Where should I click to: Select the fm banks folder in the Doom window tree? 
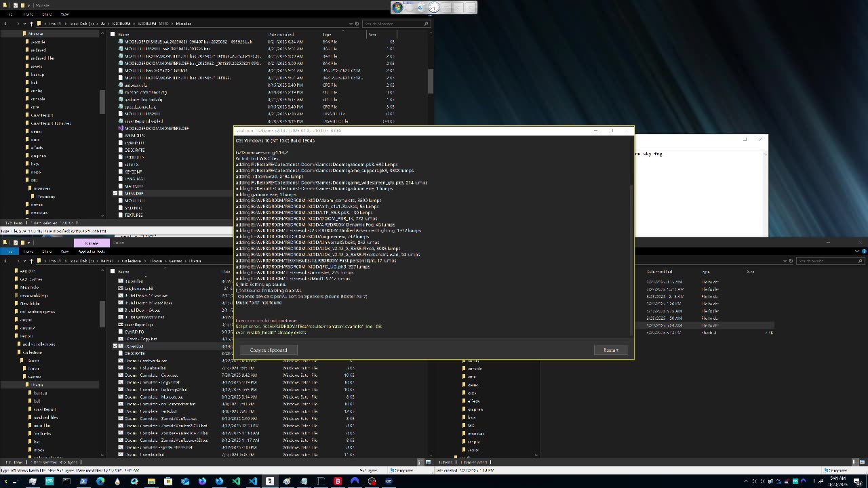[x=42, y=433]
